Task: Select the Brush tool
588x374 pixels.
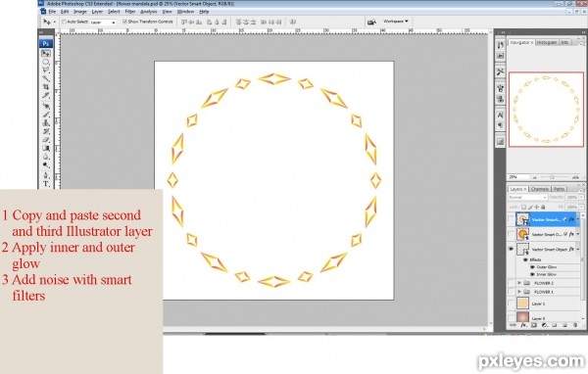Action: coord(46,115)
